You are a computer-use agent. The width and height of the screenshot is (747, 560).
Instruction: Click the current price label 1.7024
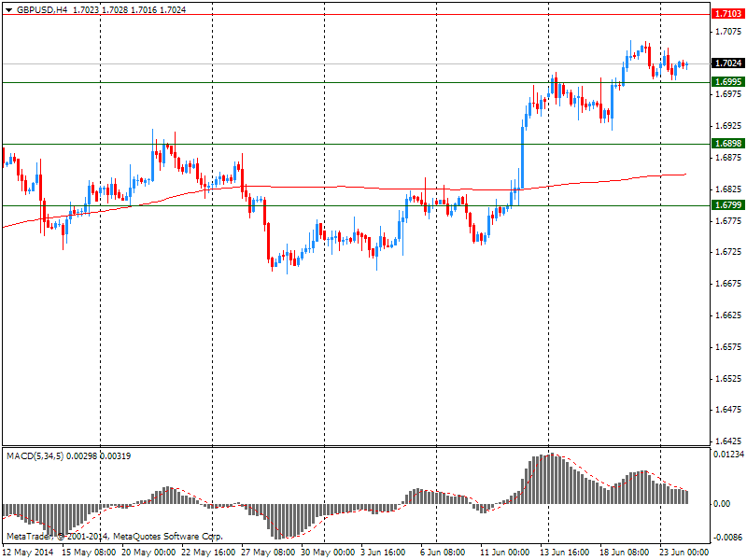(728, 63)
